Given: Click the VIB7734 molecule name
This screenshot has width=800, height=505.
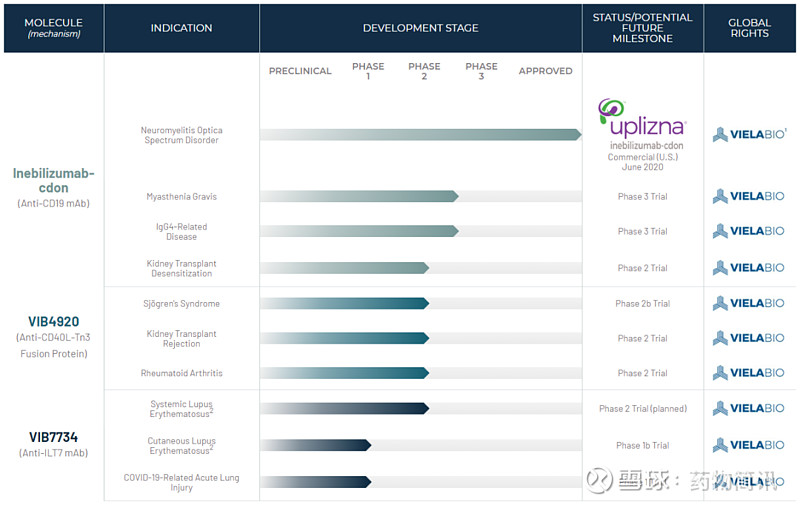Looking at the screenshot, I should [x=54, y=437].
